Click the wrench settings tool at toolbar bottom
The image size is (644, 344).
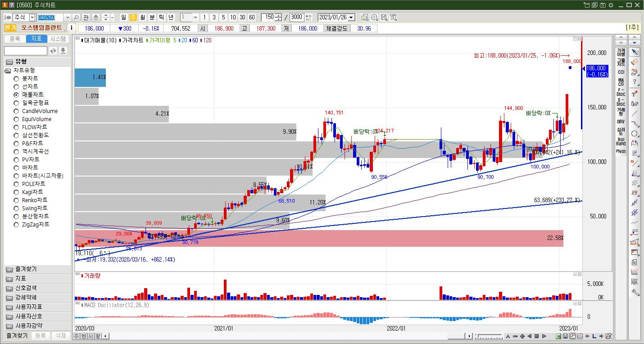point(635,292)
